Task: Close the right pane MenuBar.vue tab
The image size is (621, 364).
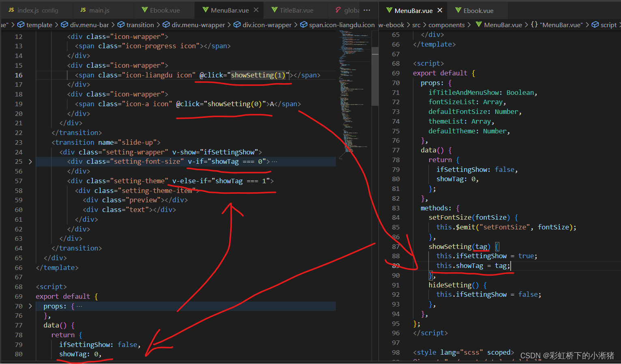Action: pyautogui.click(x=440, y=10)
